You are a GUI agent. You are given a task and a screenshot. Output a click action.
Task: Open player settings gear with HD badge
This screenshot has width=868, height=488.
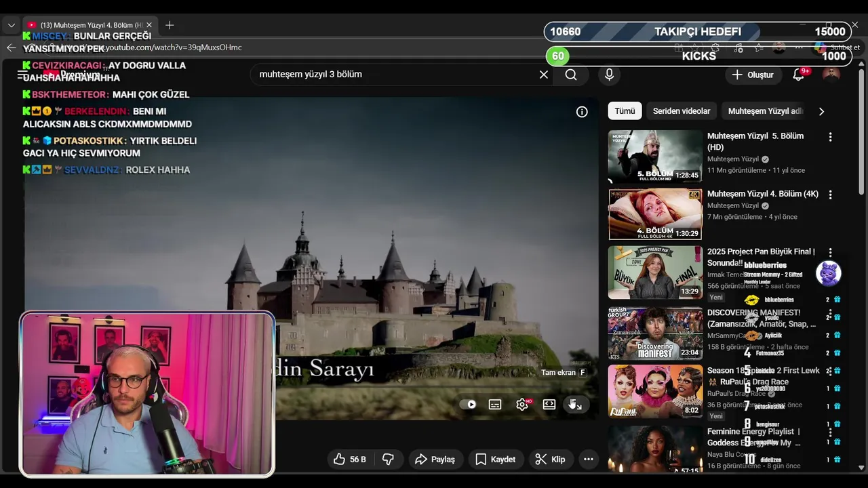[522, 404]
